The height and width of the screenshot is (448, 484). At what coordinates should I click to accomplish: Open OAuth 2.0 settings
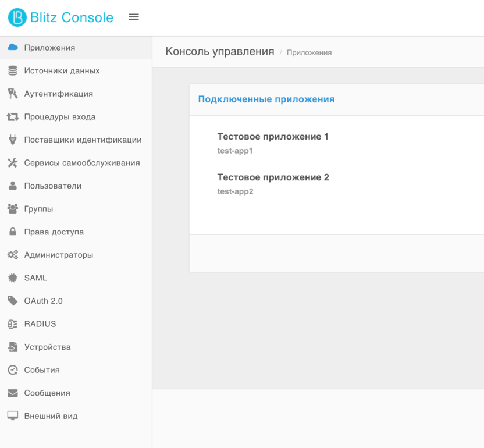tap(76, 301)
